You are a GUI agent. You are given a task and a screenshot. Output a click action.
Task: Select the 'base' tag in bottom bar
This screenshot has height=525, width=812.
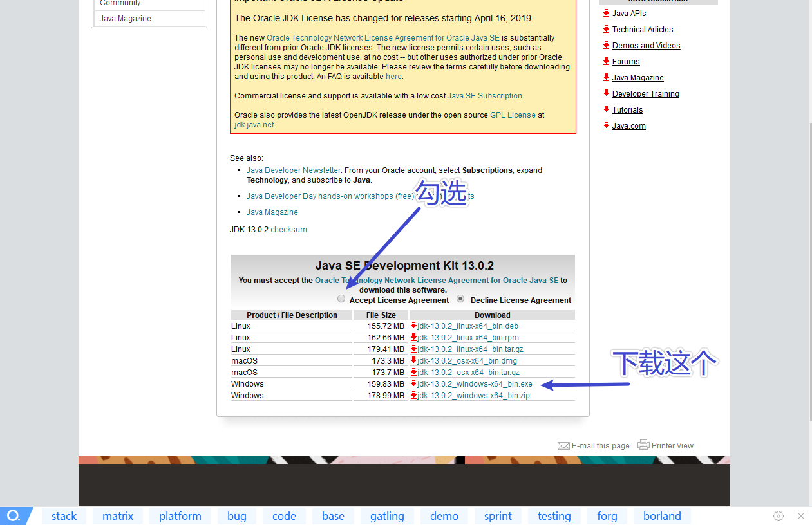coord(333,516)
